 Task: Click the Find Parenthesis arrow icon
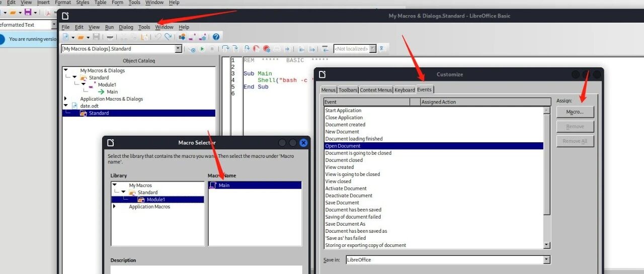pyautogui.click(x=287, y=49)
